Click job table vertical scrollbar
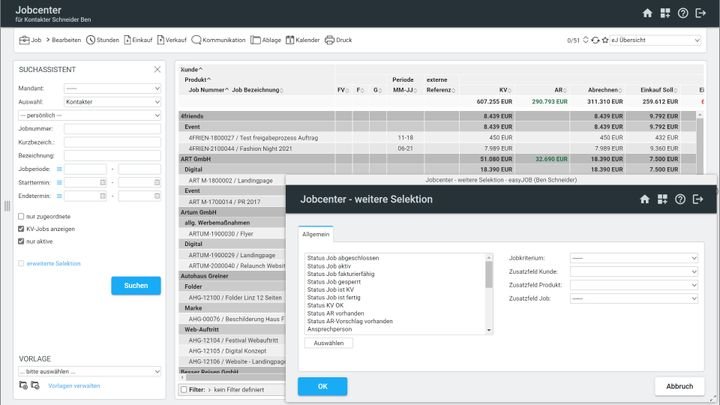 point(700,143)
